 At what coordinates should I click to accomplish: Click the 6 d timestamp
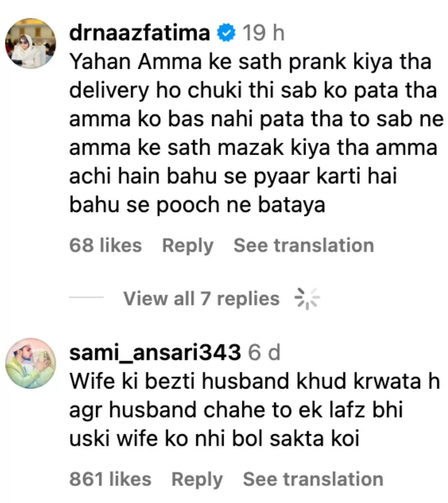(x=264, y=353)
